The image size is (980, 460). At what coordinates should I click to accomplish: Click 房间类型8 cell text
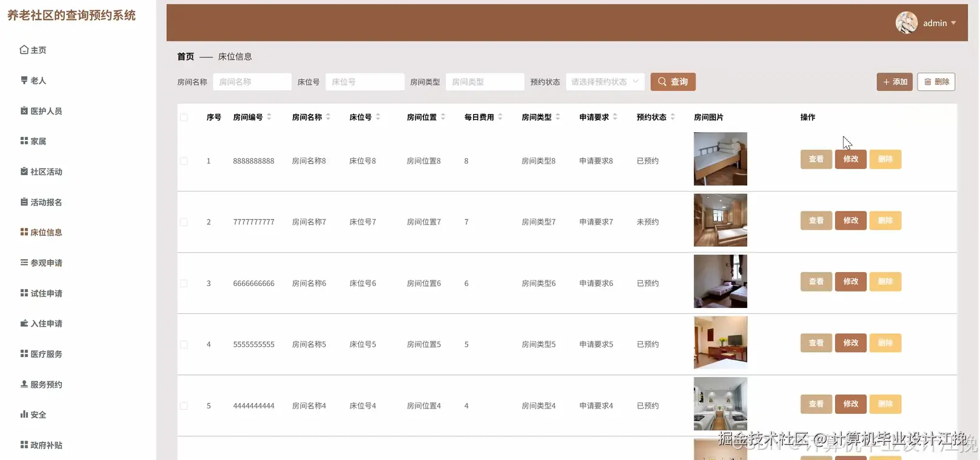tap(539, 161)
